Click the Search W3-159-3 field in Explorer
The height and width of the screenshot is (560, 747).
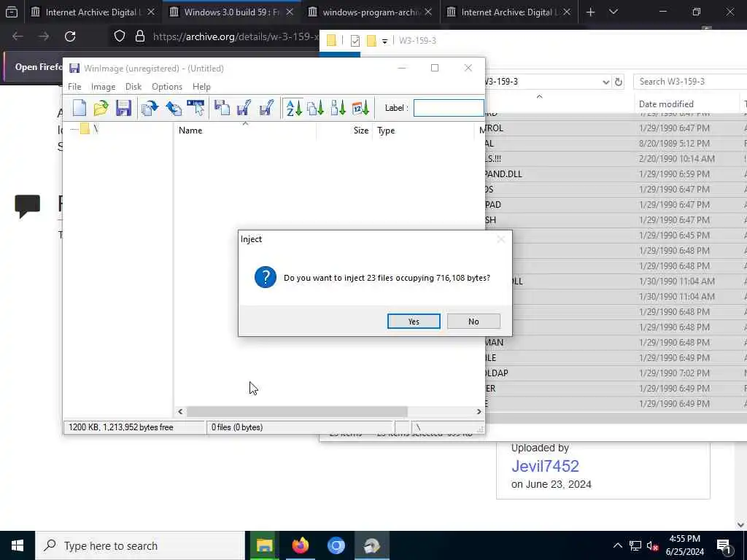pyautogui.click(x=690, y=82)
